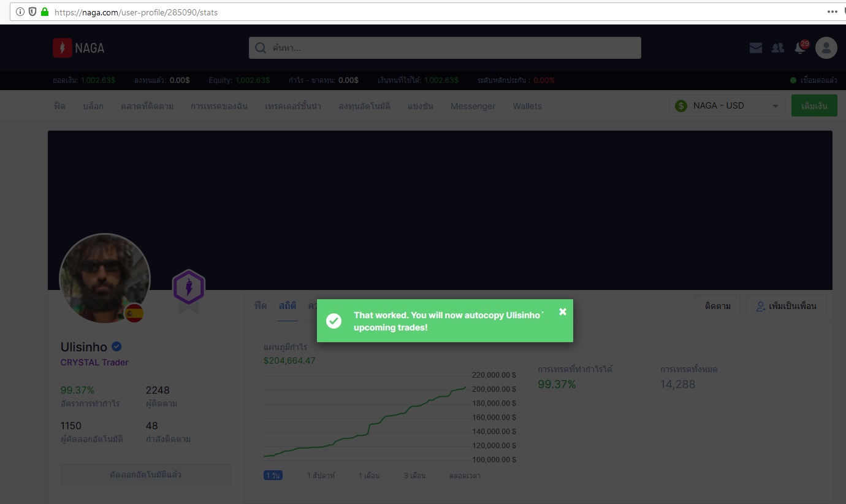Click the 14,288 total trades value
The height and width of the screenshot is (504, 846).
[678, 384]
